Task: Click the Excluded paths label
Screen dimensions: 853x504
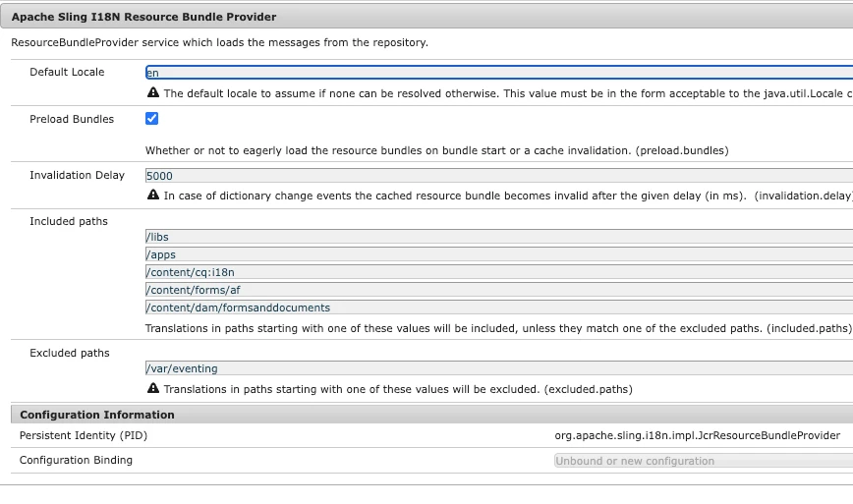Action: (x=70, y=353)
